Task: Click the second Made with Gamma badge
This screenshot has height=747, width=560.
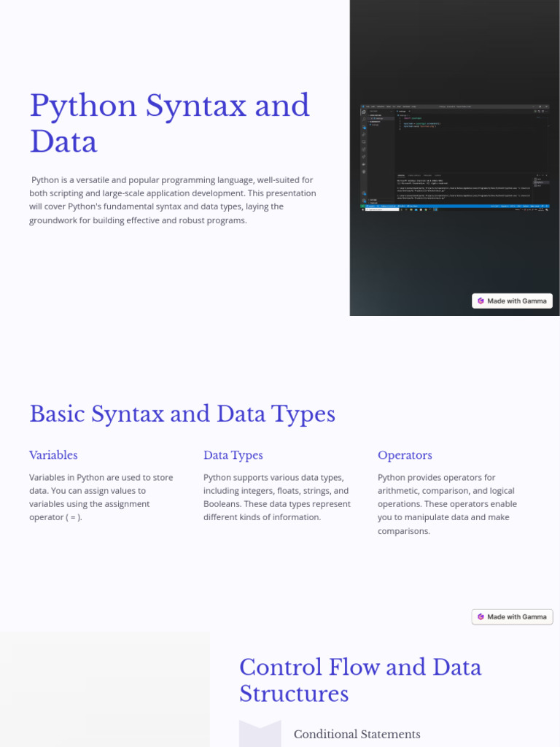Action: coord(512,616)
